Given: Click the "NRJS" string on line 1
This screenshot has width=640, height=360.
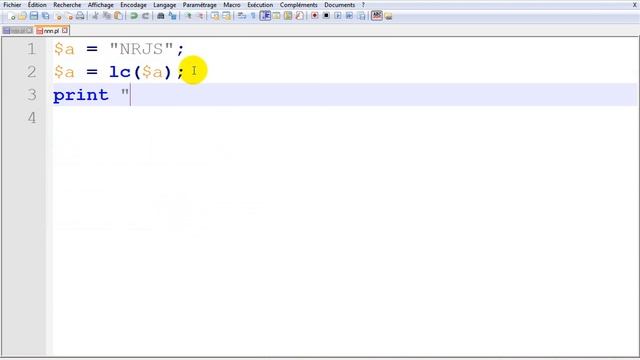Looking at the screenshot, I should pos(141,49).
